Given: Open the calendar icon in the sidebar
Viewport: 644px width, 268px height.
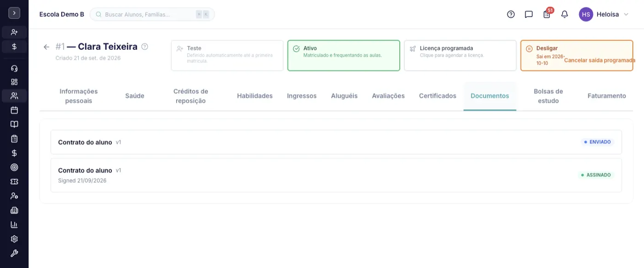Looking at the screenshot, I should pyautogui.click(x=14, y=110).
